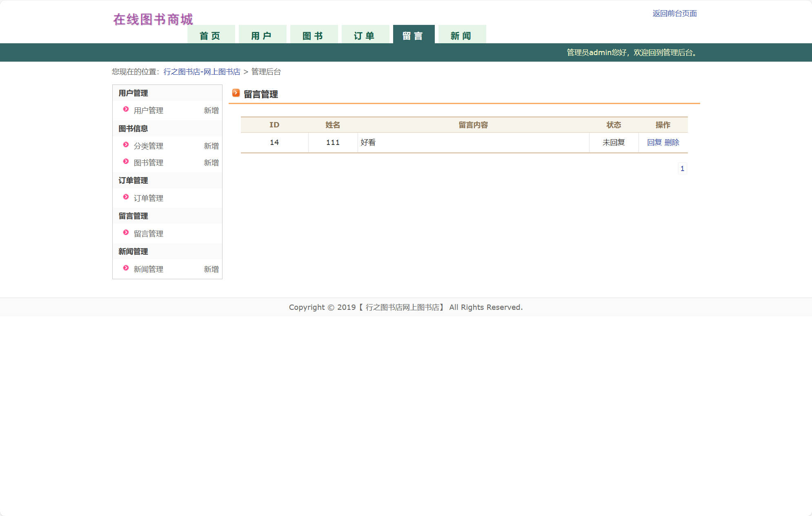Click the pink arrow icon beside 图书管理
Screen dimensions: 812x516
coord(125,162)
